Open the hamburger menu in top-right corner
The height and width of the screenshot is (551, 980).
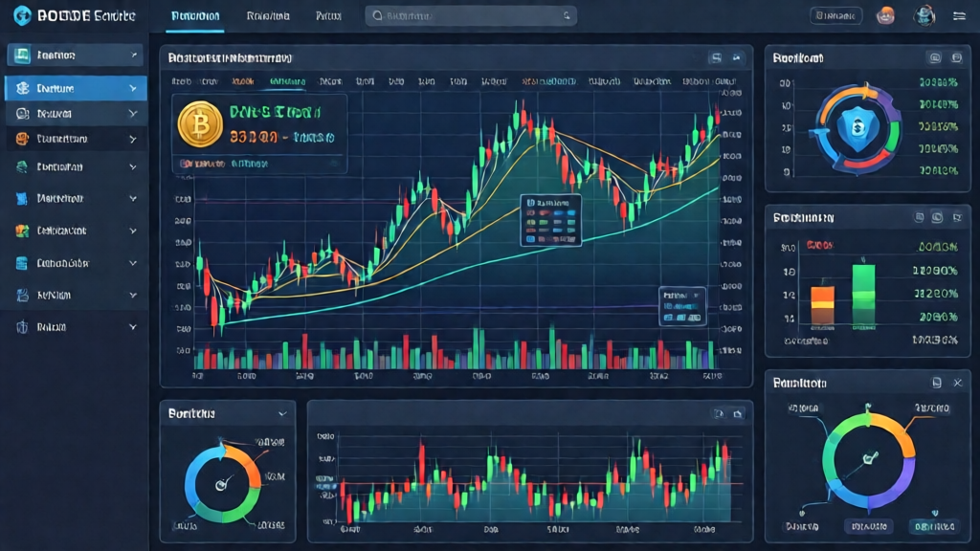click(x=959, y=16)
